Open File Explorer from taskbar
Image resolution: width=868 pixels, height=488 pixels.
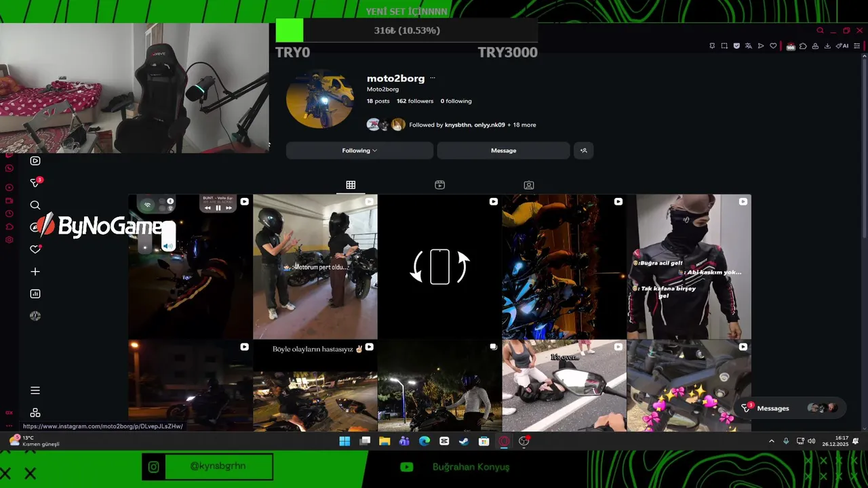click(384, 441)
